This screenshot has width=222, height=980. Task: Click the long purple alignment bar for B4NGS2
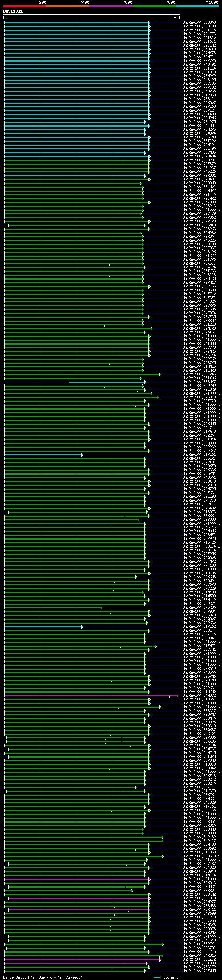(91, 696)
